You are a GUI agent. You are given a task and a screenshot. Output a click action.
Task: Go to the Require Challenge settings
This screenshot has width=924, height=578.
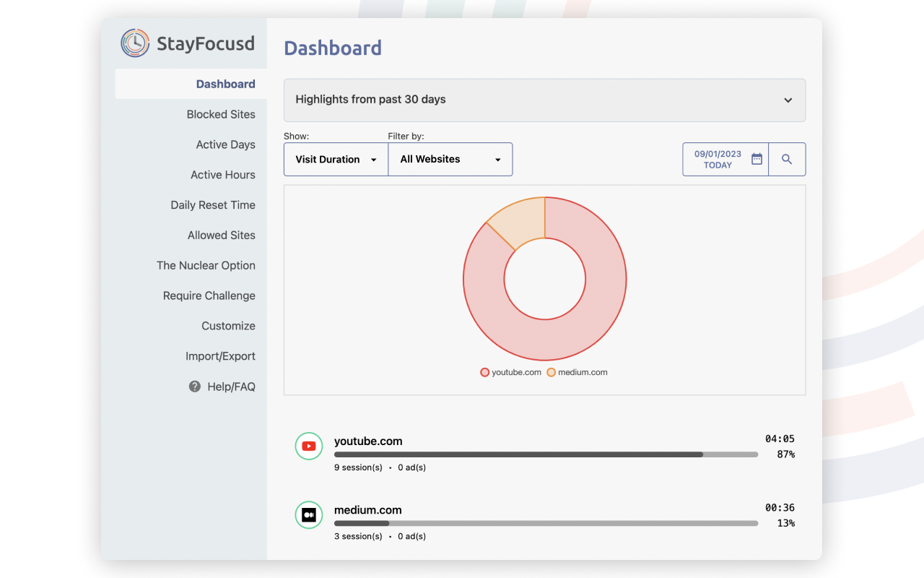[x=209, y=296]
